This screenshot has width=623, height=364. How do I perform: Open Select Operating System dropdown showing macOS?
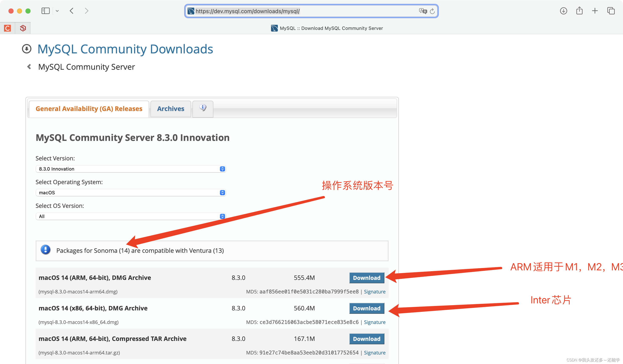(131, 193)
